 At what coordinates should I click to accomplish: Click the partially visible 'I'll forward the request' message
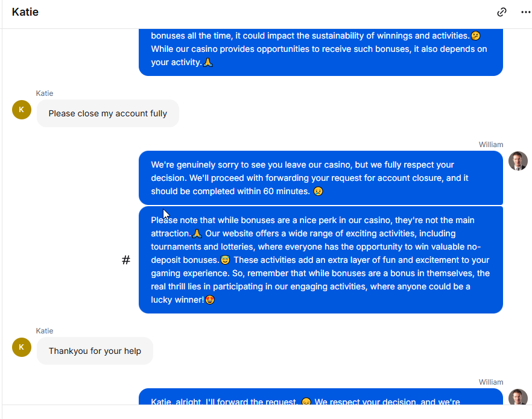[x=321, y=397]
